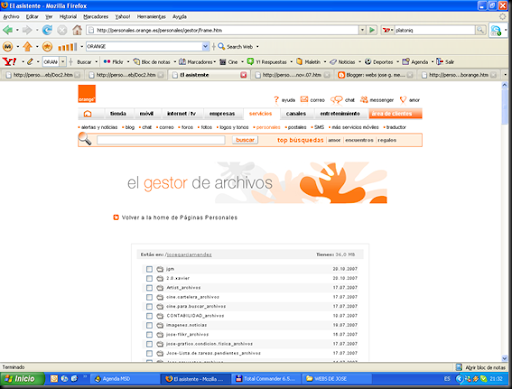Click the buscar button
The image size is (512, 389).
[245, 140]
